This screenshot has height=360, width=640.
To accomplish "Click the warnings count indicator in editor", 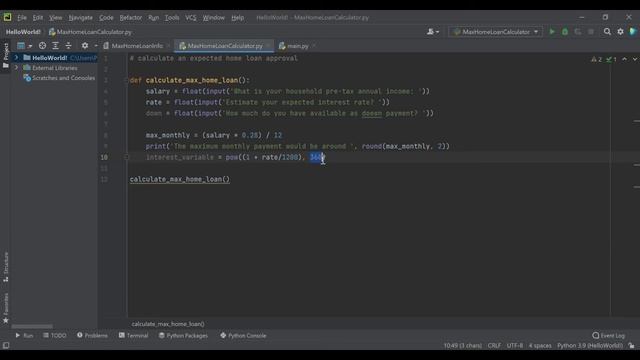I will click(596, 60).
